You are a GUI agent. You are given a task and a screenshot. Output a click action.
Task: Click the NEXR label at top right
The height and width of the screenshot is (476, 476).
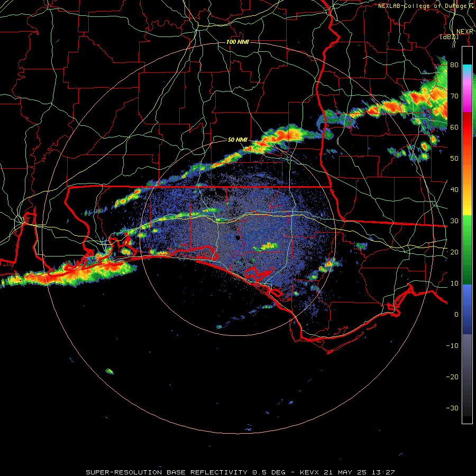tap(465, 32)
